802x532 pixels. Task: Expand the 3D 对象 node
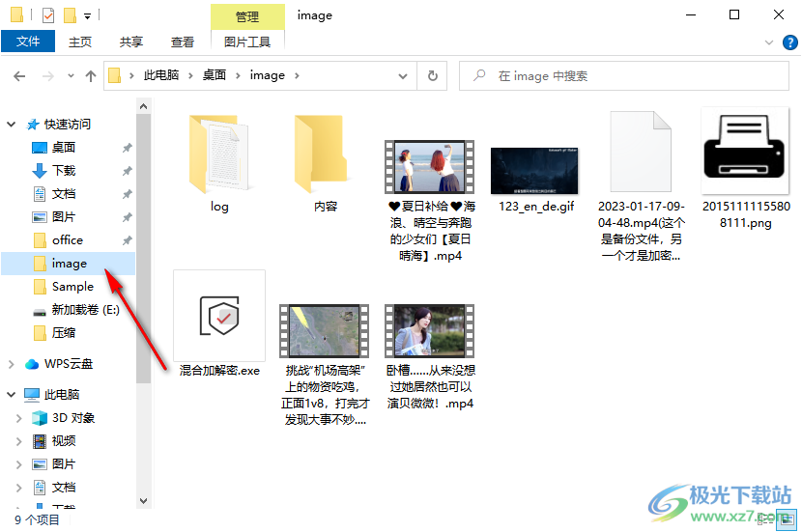pos(19,418)
